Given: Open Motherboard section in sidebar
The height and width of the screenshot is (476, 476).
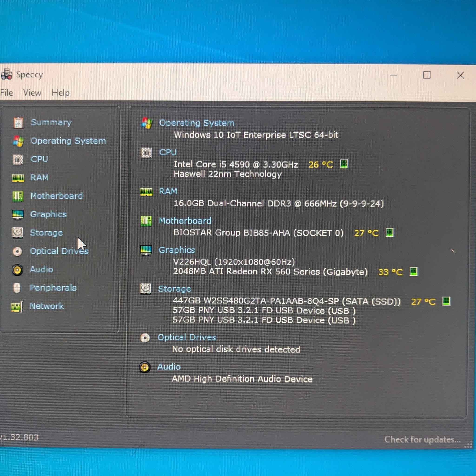Looking at the screenshot, I should pyautogui.click(x=56, y=196).
